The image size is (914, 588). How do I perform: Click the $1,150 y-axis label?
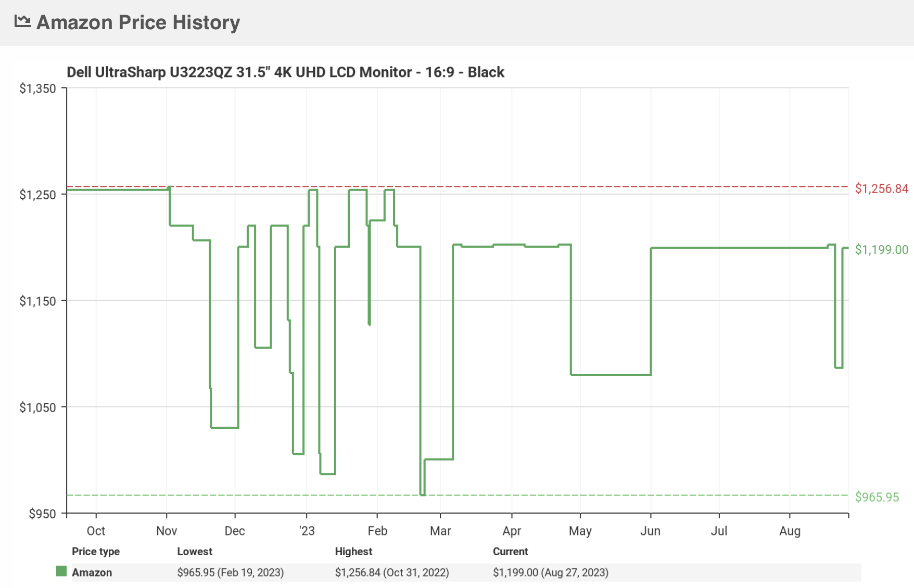(x=37, y=301)
